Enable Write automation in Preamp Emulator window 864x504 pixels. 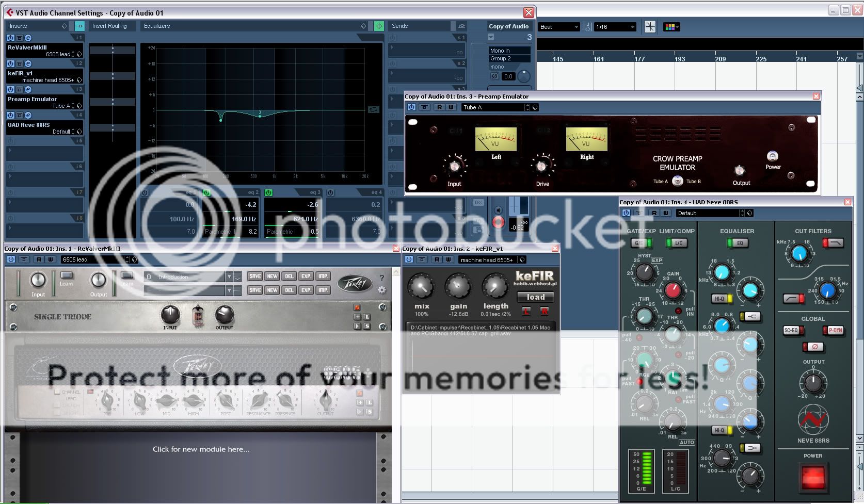click(x=451, y=107)
